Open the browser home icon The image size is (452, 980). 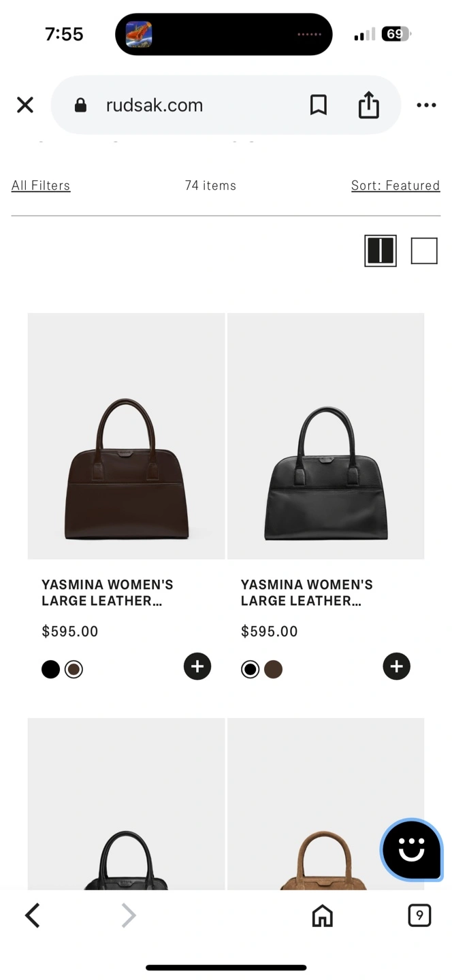point(322,915)
